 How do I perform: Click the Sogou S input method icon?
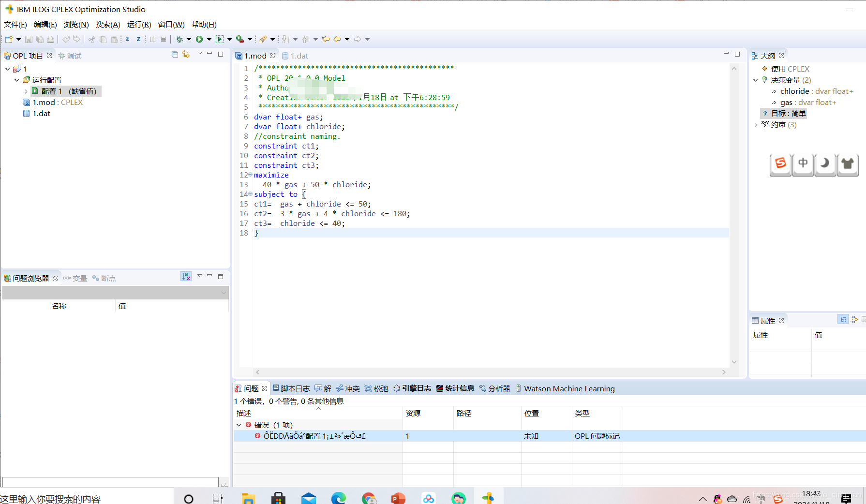tap(780, 164)
